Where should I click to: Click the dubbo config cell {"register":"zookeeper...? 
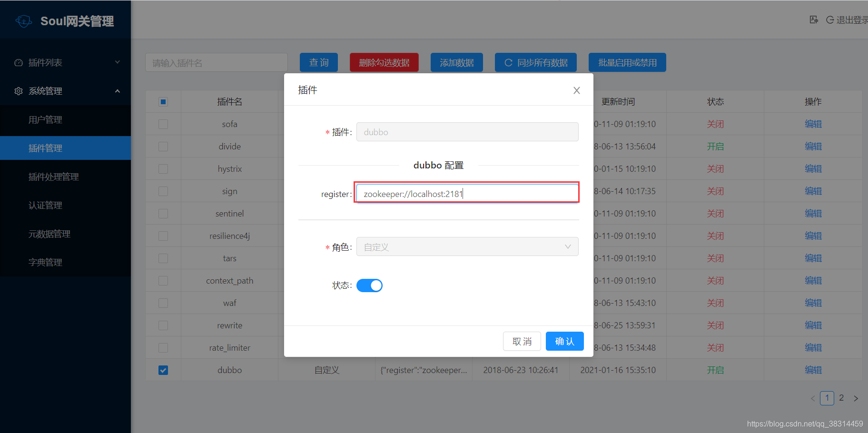coord(424,370)
